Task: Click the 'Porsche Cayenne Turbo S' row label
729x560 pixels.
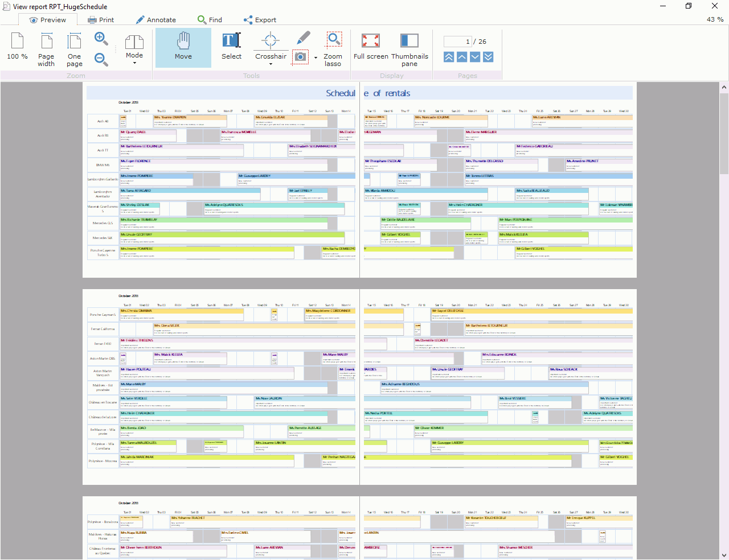Action: 103,253
